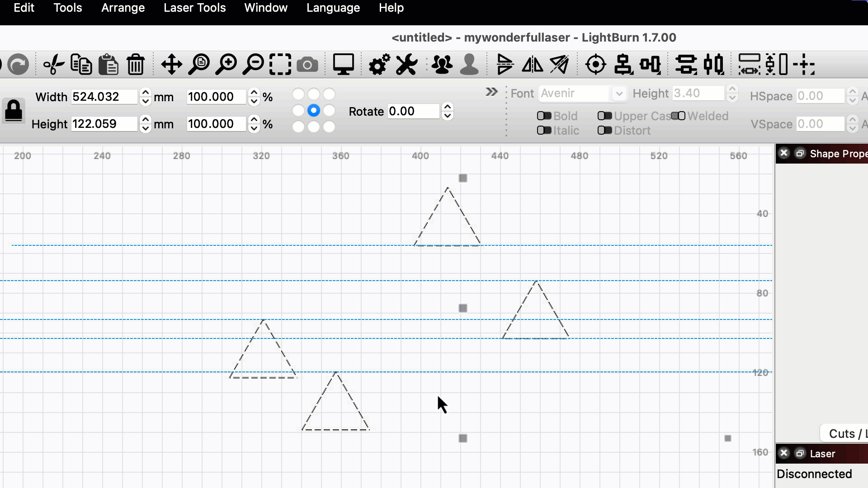868x488 pixels.
Task: Open the Preview window icon
Action: click(343, 64)
